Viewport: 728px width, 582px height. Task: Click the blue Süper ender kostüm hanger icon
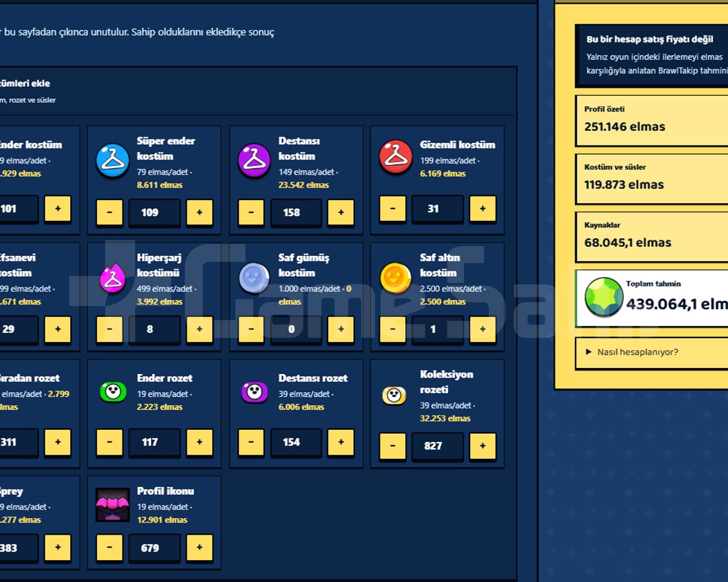click(113, 161)
